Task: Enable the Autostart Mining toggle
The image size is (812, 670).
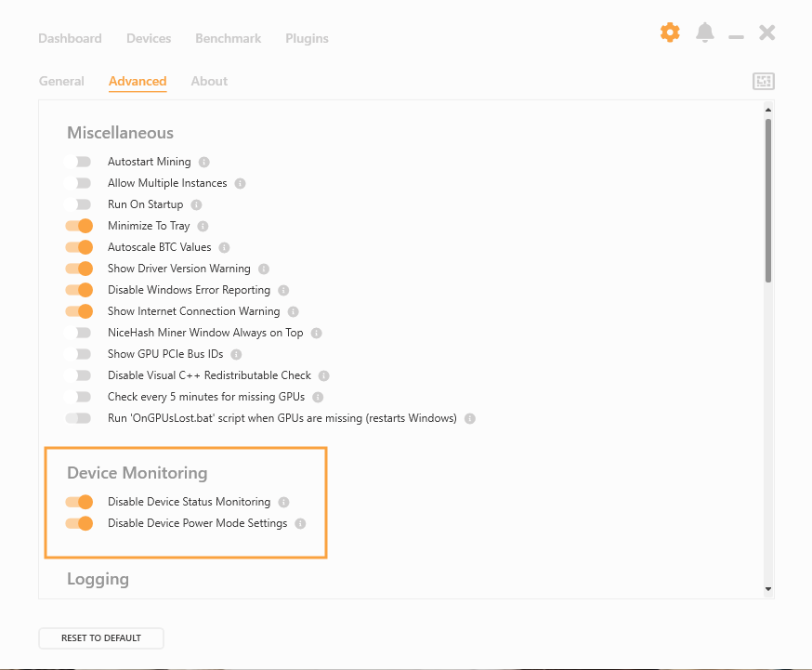Action: point(79,162)
